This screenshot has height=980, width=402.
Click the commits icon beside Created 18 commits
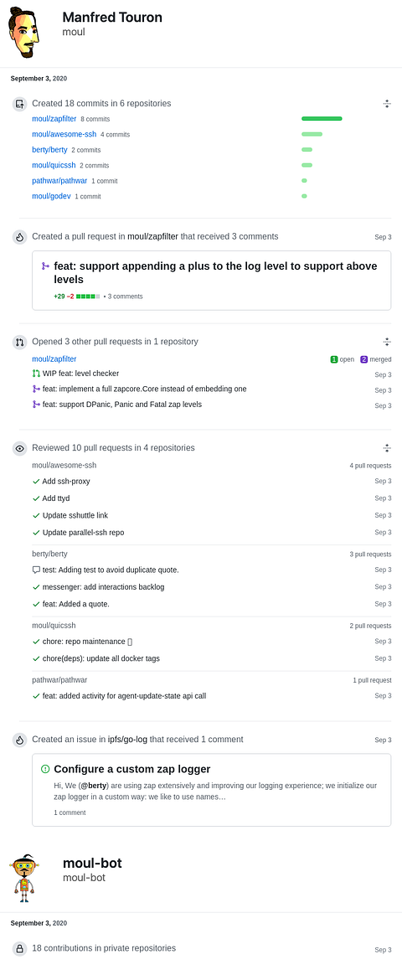pos(20,104)
